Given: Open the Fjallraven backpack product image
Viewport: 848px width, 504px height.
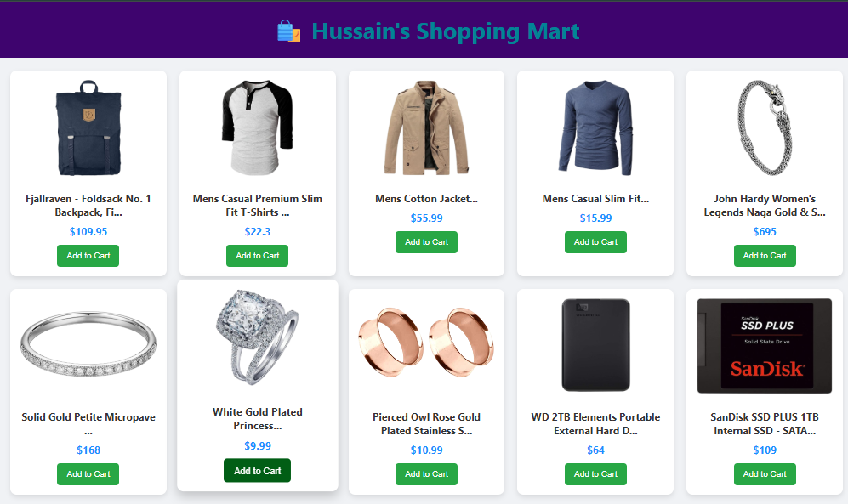Looking at the screenshot, I should click(x=88, y=128).
